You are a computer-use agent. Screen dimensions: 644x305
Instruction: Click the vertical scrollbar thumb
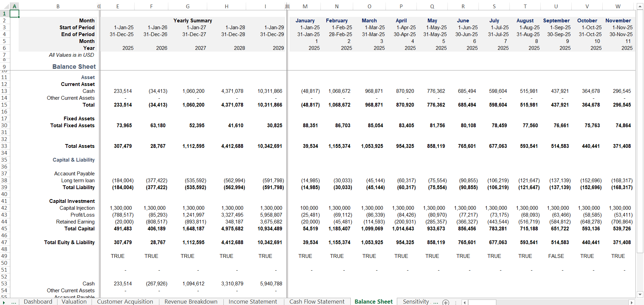640,131
